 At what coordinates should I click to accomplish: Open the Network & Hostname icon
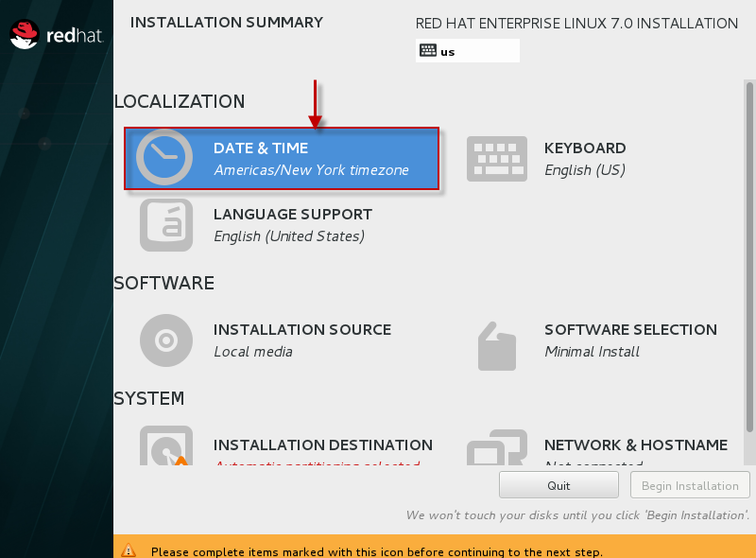[497, 447]
